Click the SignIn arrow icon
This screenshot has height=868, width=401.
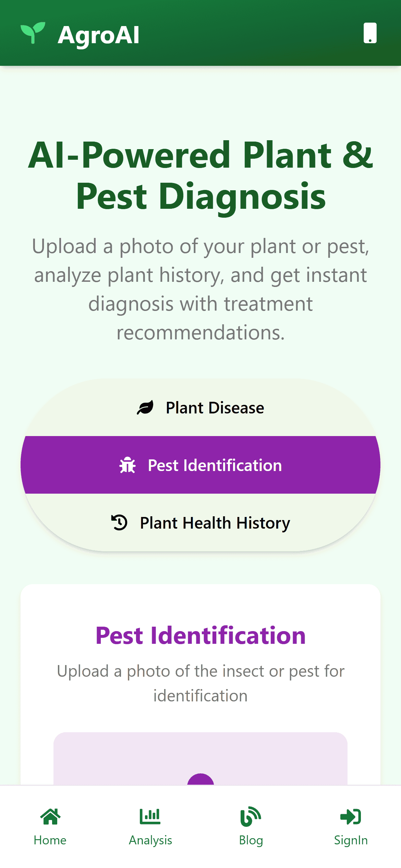[x=351, y=817]
